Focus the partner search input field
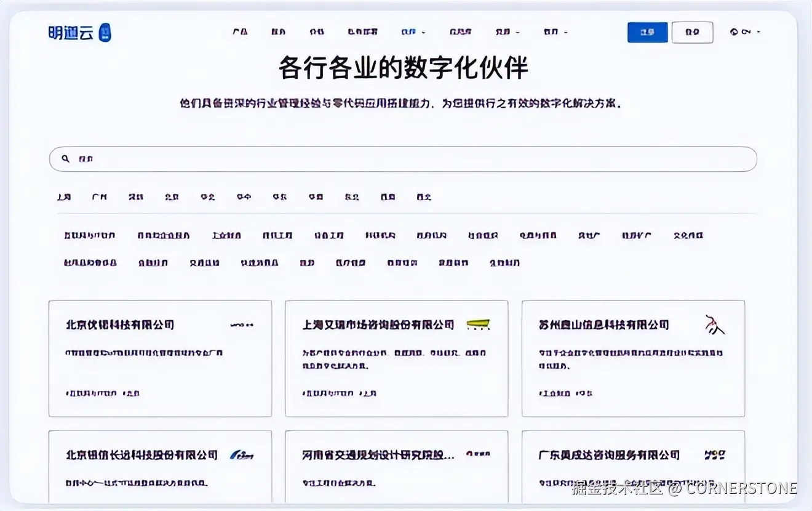 pos(403,159)
